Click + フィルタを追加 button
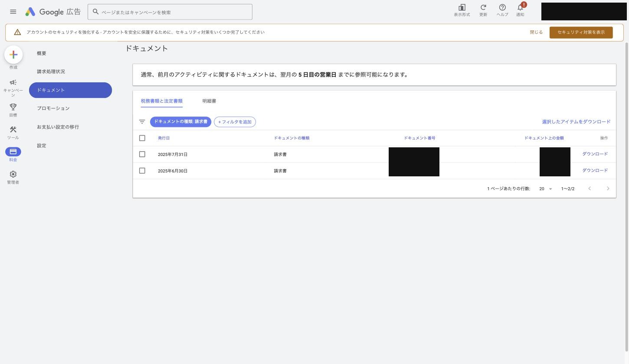This screenshot has width=629, height=364. [235, 122]
